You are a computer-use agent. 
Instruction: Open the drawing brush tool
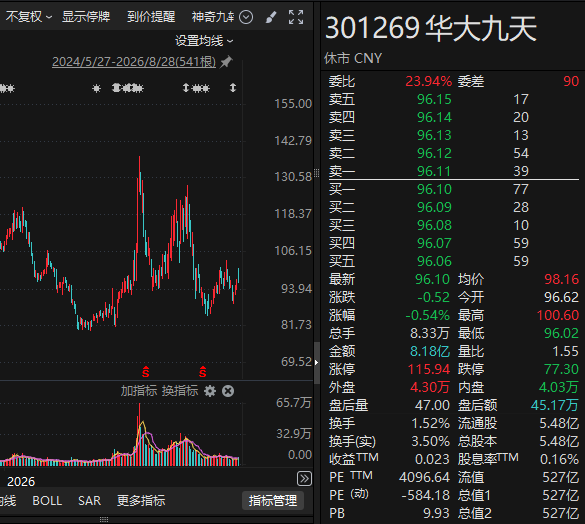pyautogui.click(x=271, y=17)
